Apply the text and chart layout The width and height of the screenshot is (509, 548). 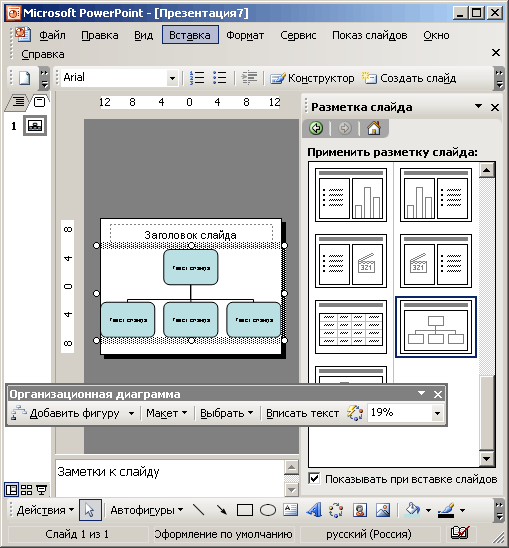pyautogui.click(x=351, y=195)
